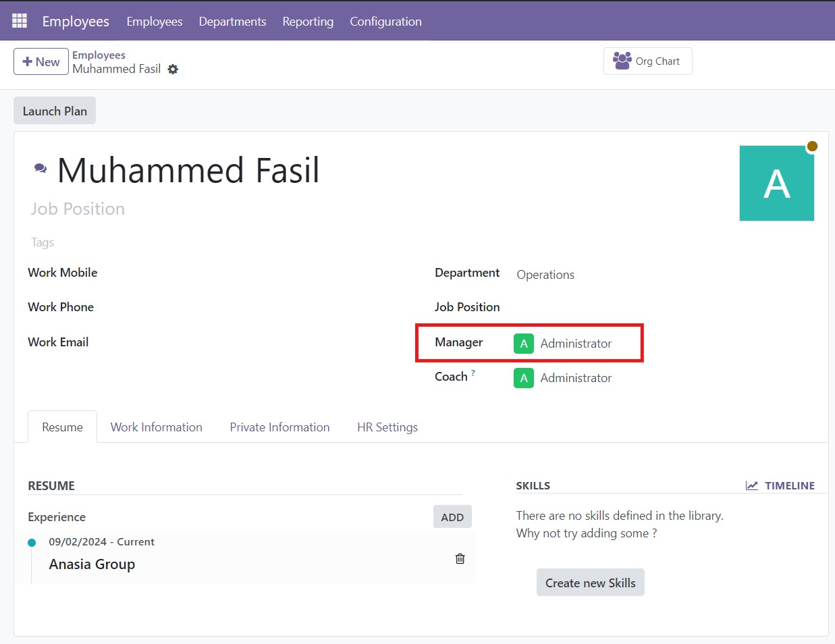This screenshot has height=644, width=835.
Task: Open the apps grid menu icon
Action: pyautogui.click(x=20, y=21)
